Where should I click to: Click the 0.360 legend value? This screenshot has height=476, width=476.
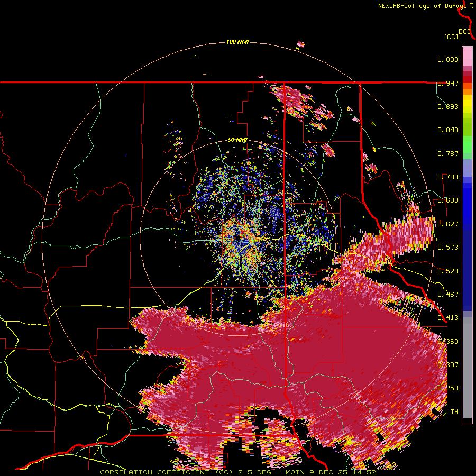[x=448, y=341]
